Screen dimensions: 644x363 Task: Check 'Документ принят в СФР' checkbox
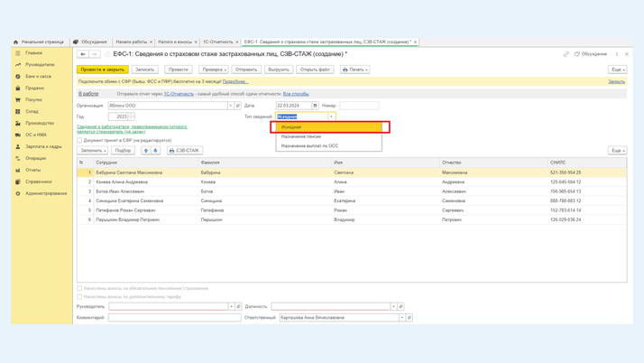80,140
